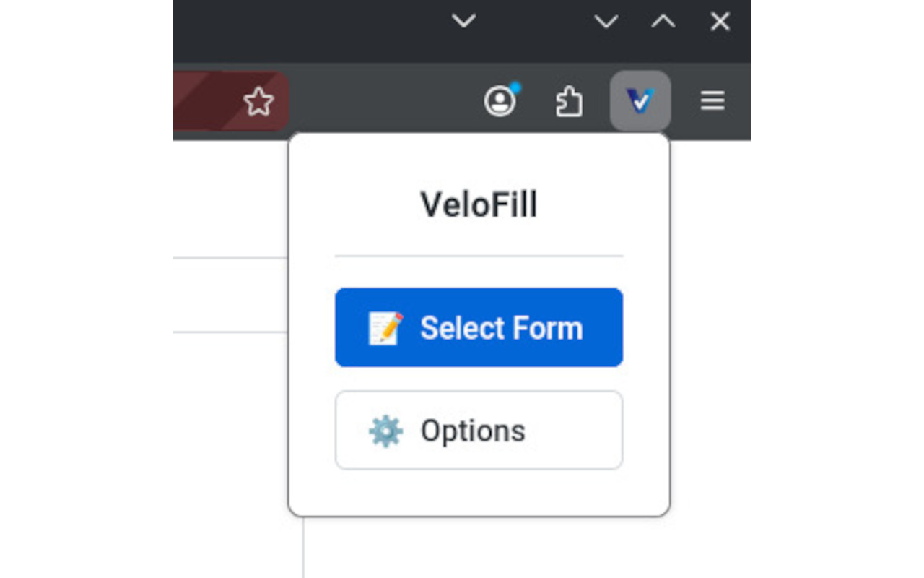
Task: Click the divider line under VeloFill title
Action: (x=479, y=254)
